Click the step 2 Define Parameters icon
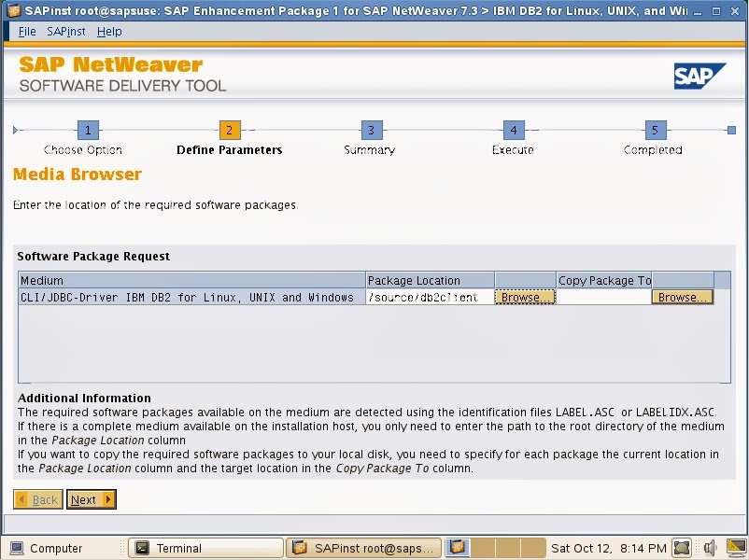Image resolution: width=749 pixels, height=560 pixels. coord(229,130)
